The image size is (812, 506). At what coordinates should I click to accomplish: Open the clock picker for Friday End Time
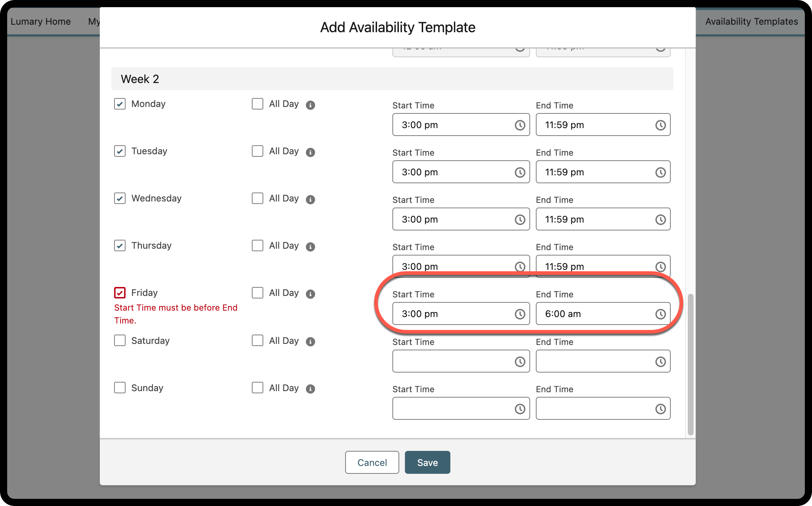(x=660, y=314)
